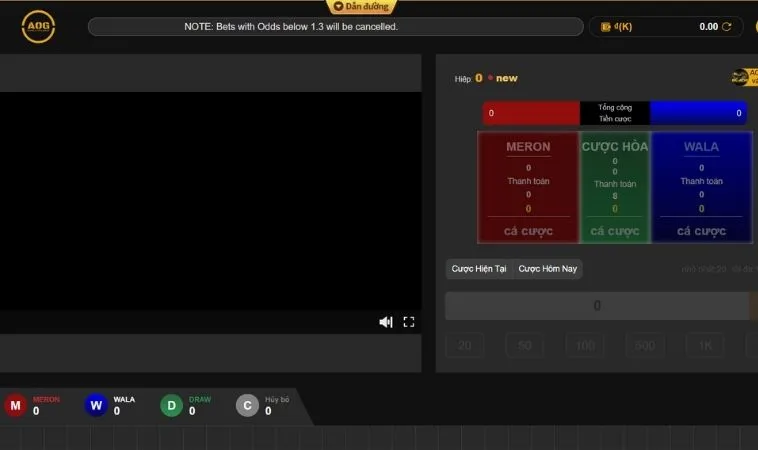Click the black video player area
Image resolution: width=758 pixels, height=450 pixels.
[x=210, y=200]
